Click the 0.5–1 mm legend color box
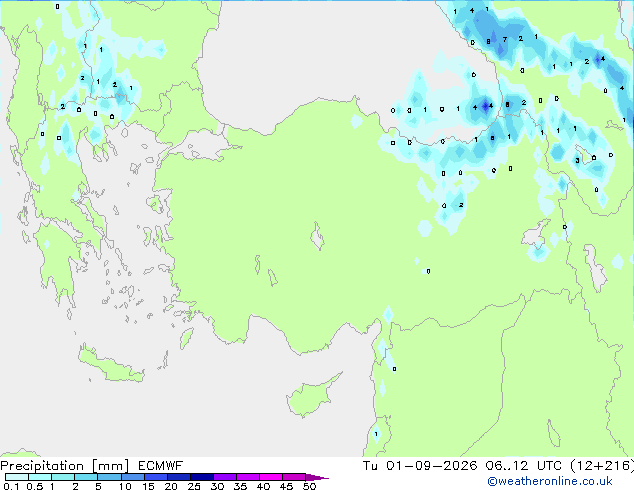Image resolution: width=634 pixels, height=490 pixels. pyautogui.click(x=40, y=477)
